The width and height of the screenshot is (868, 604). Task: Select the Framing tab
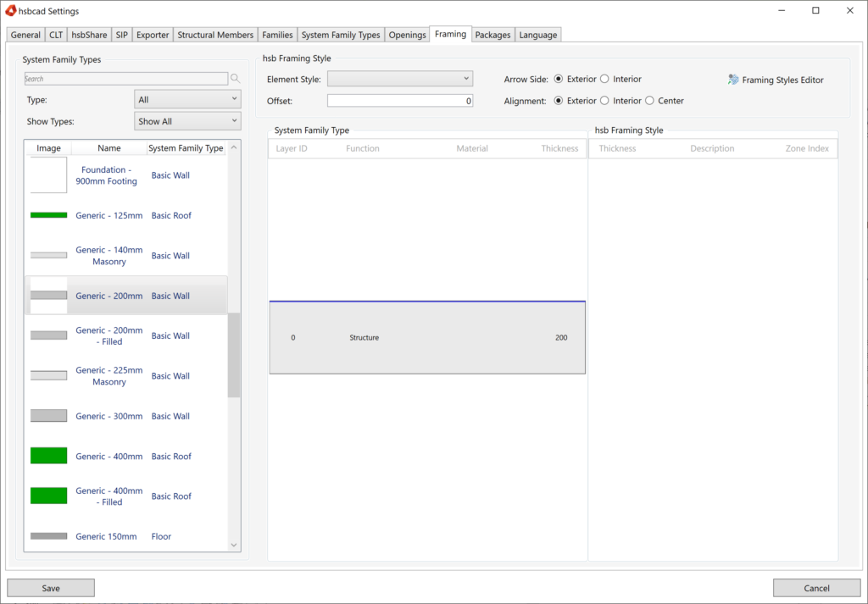click(x=450, y=34)
